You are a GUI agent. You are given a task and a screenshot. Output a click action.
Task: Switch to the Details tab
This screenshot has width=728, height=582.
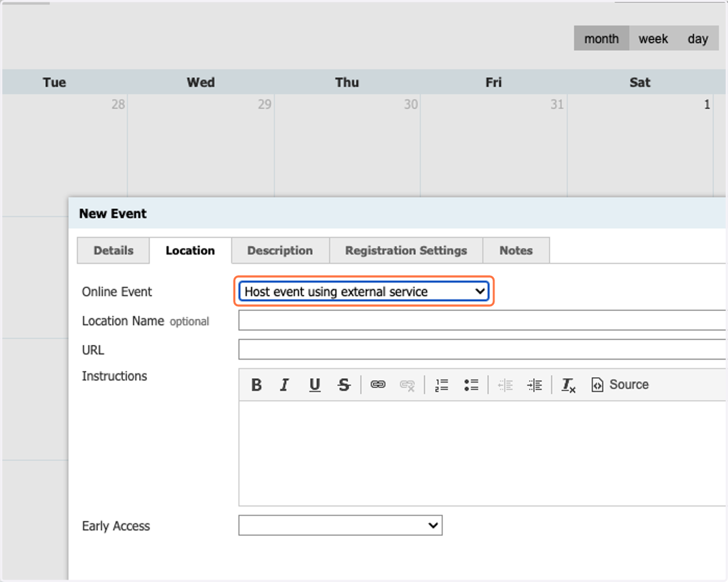tap(113, 250)
